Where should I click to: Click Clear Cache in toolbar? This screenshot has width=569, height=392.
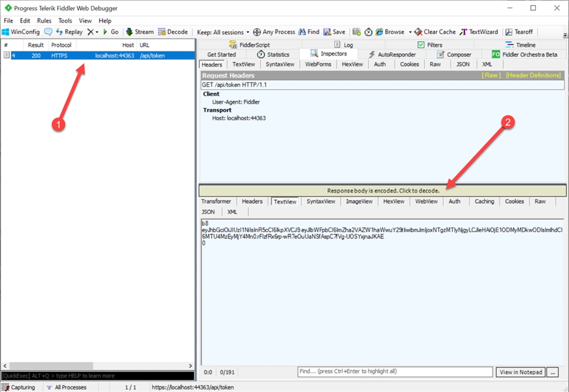[x=435, y=32]
